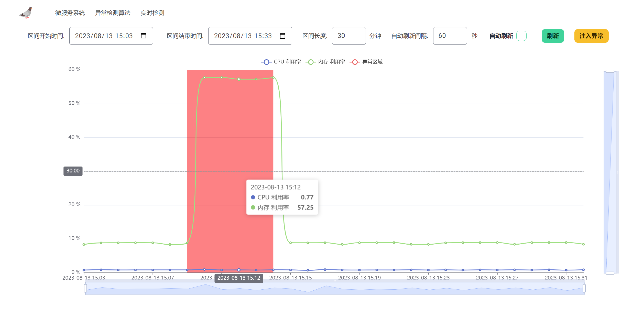Viewport: 644px width, 317px height.
Task: Click the 区间结束时间 datetime field
Action: click(x=250, y=36)
